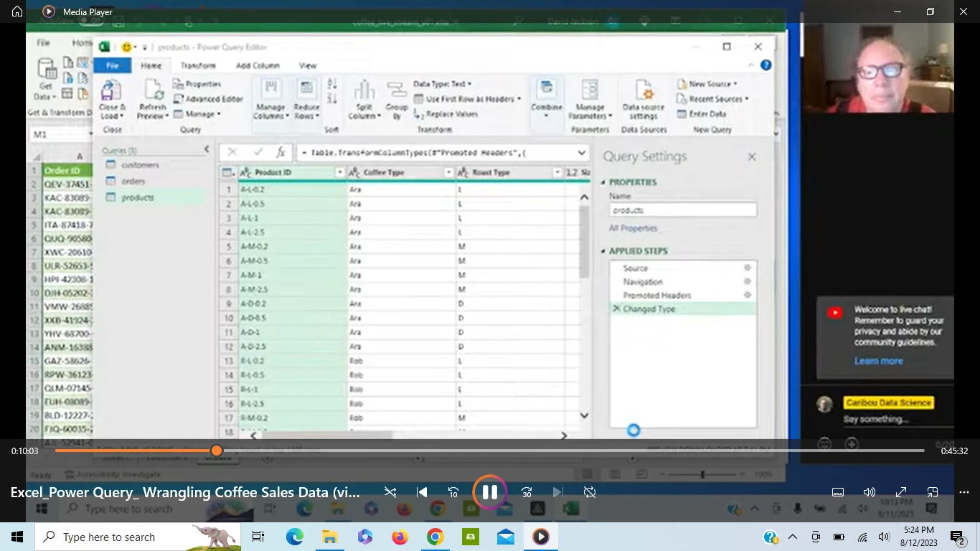
Task: Click Replace Values in Transform group
Action: coord(446,114)
